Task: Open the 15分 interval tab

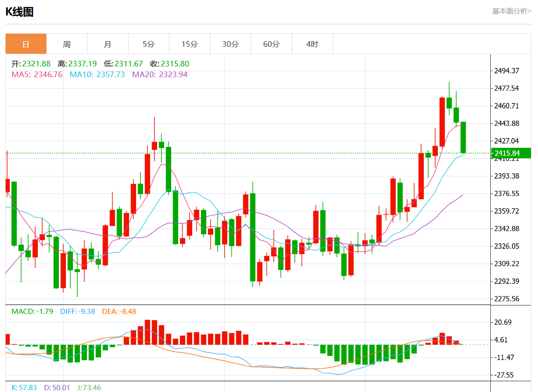Action: click(x=190, y=44)
